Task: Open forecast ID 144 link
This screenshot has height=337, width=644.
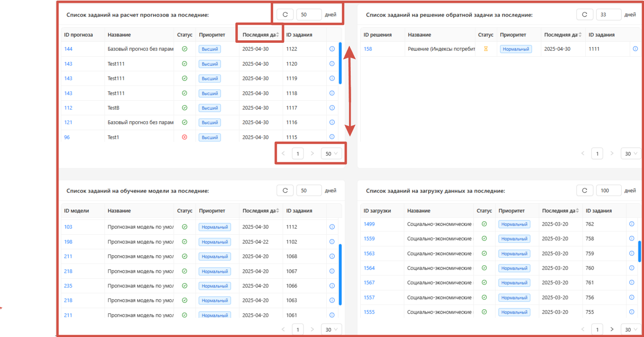Action: tap(68, 49)
